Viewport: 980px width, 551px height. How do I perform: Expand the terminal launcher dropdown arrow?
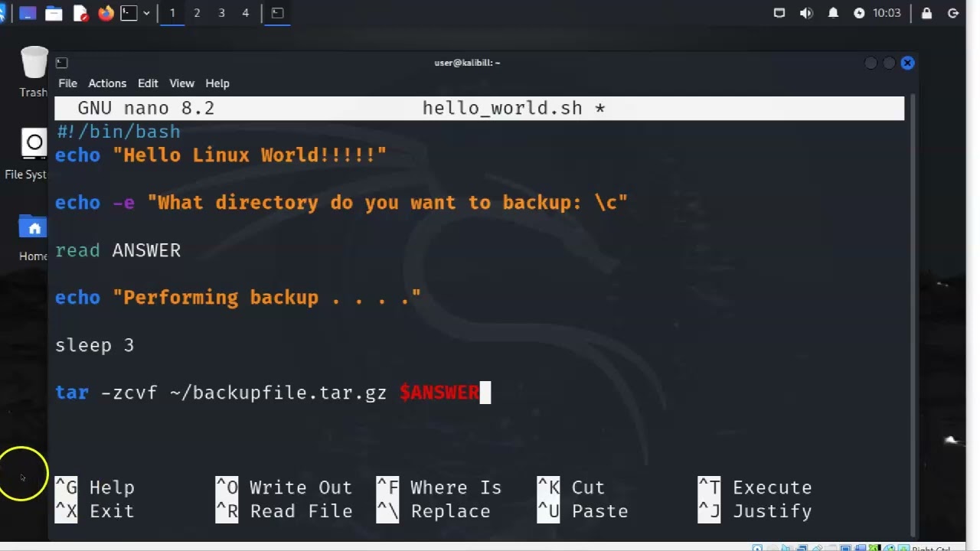click(146, 13)
